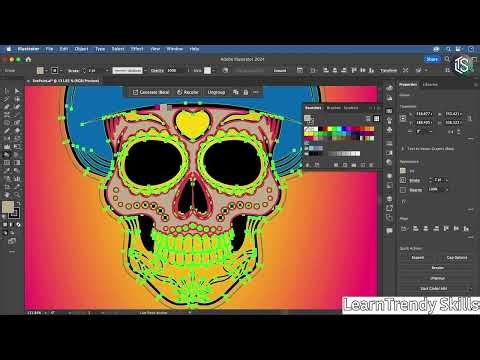Open the Swatches panel flyout menu
This screenshot has width=480, height=360.
[x=378, y=108]
